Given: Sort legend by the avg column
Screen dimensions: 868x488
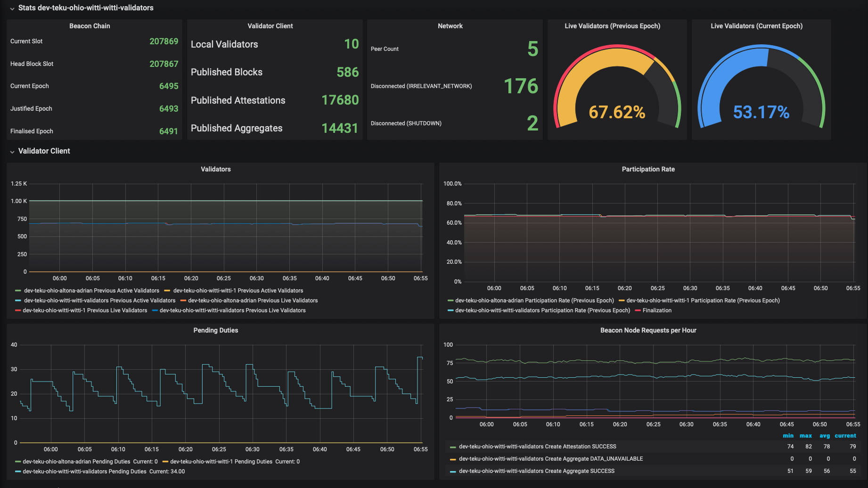Looking at the screenshot, I should coord(825,436).
